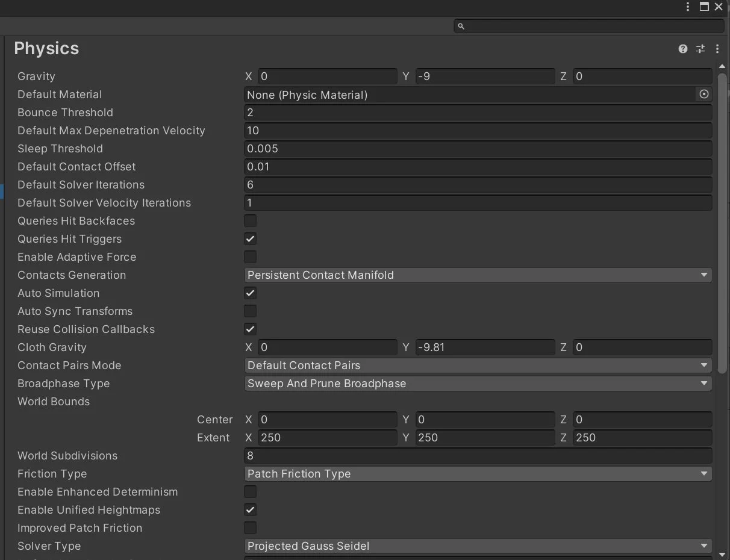Open the Friction Type dropdown
Viewport: 730px width, 560px height.
478,473
